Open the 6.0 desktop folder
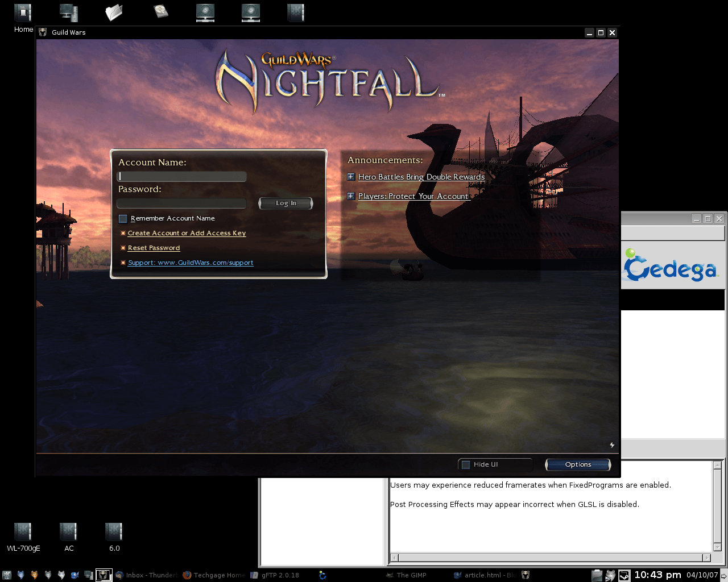The height and width of the screenshot is (582, 728). click(x=114, y=532)
